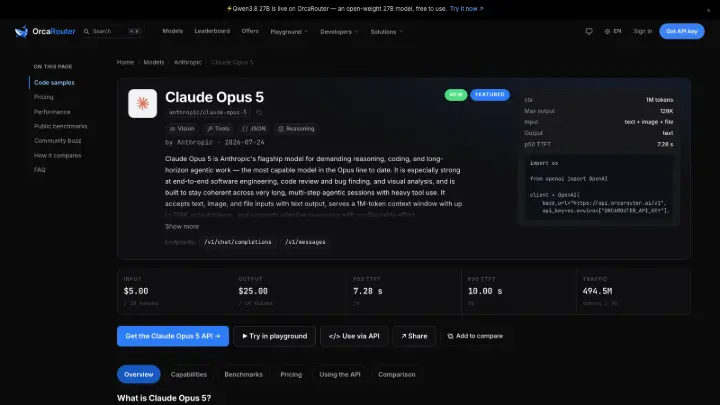The image size is (720, 405).
Task: Click the anthropic/claude-opus-5 model ID text
Action: (x=208, y=112)
